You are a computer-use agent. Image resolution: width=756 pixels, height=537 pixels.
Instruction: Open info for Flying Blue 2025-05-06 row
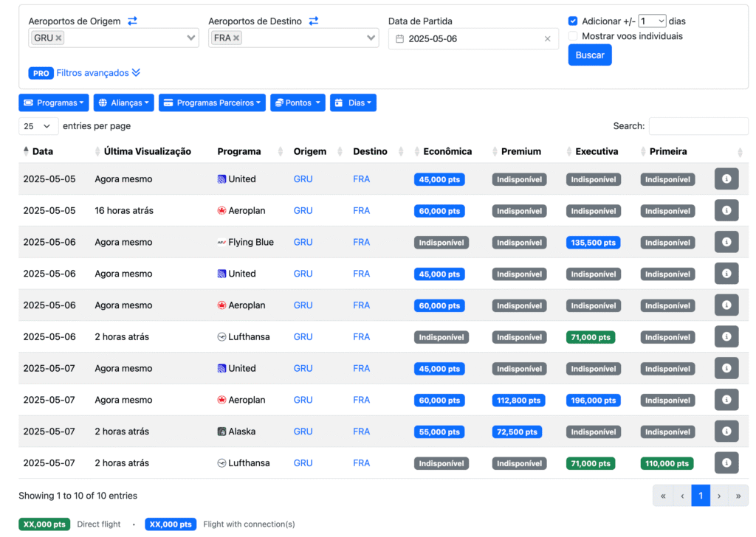[726, 242]
